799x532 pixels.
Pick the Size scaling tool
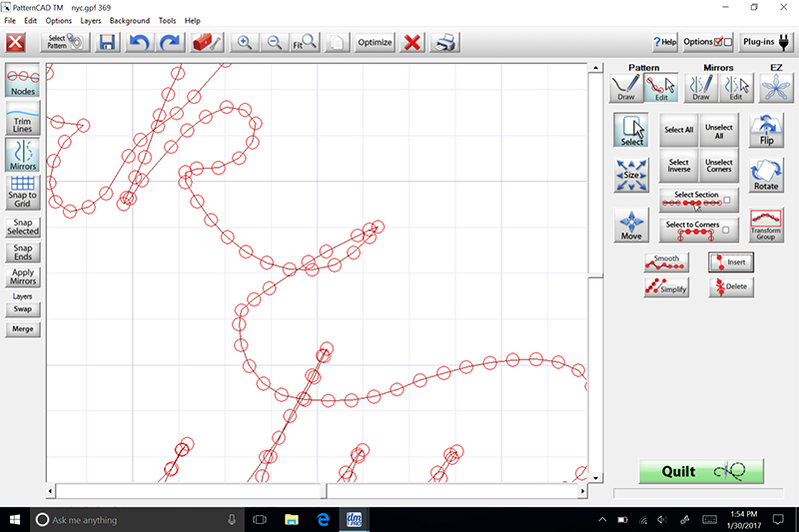(x=631, y=176)
